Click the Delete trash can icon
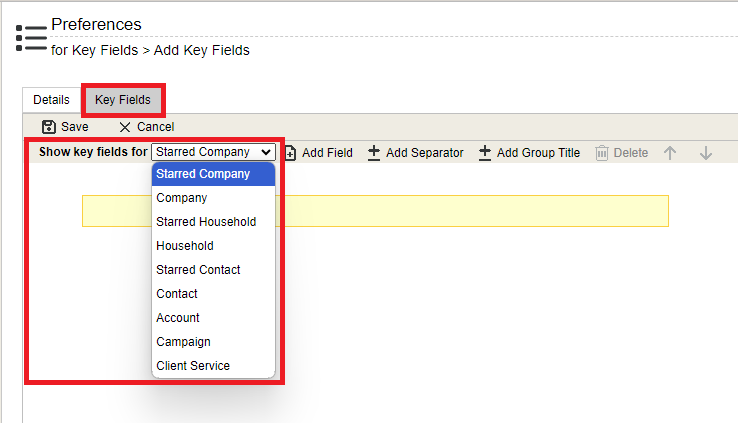 click(x=602, y=153)
